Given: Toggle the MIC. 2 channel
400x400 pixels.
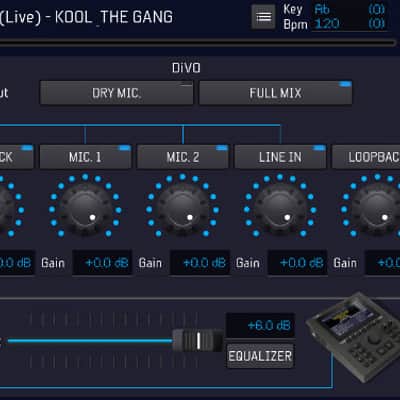Looking at the screenshot, I should [183, 157].
